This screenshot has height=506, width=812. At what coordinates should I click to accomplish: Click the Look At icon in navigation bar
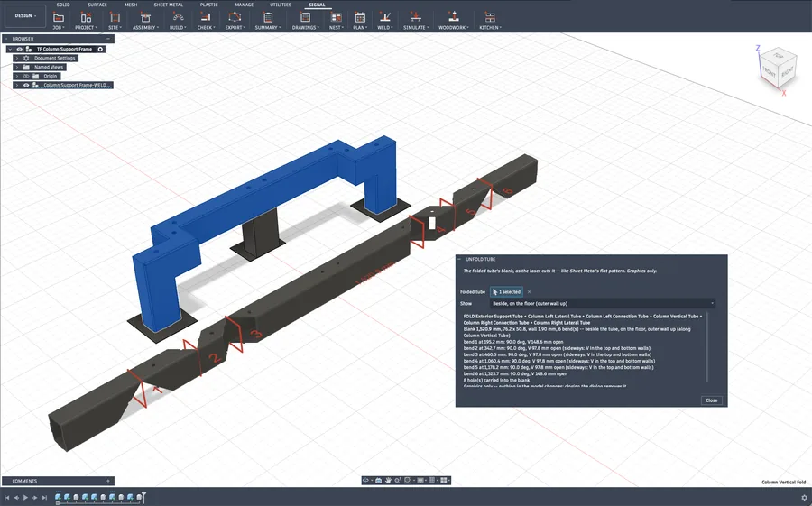379,481
